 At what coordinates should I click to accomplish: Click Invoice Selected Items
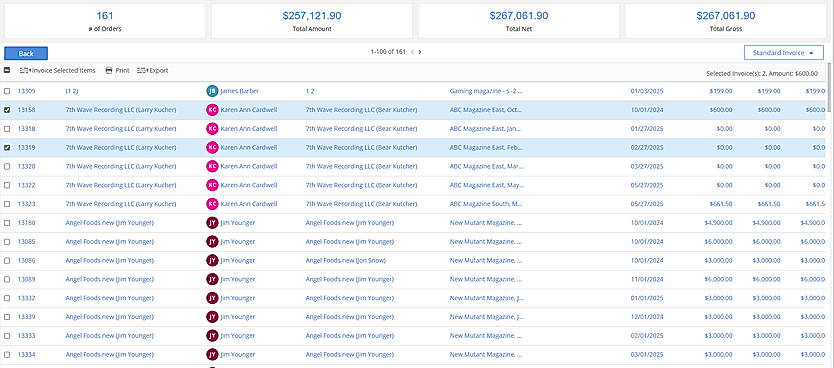[57, 70]
